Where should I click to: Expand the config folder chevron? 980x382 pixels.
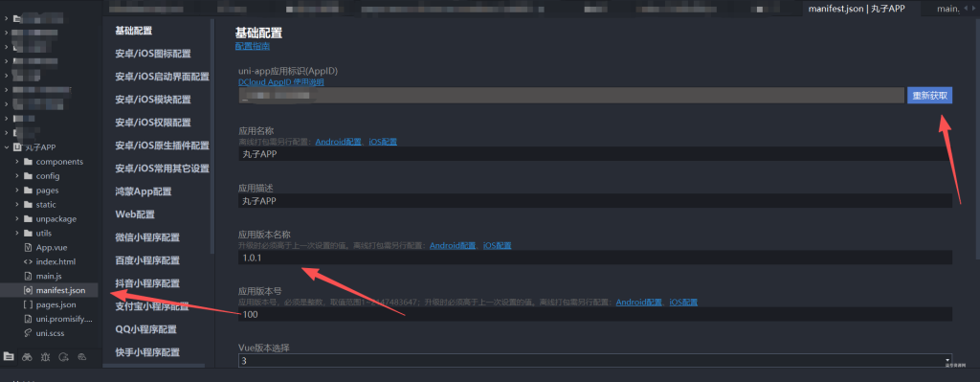17,176
